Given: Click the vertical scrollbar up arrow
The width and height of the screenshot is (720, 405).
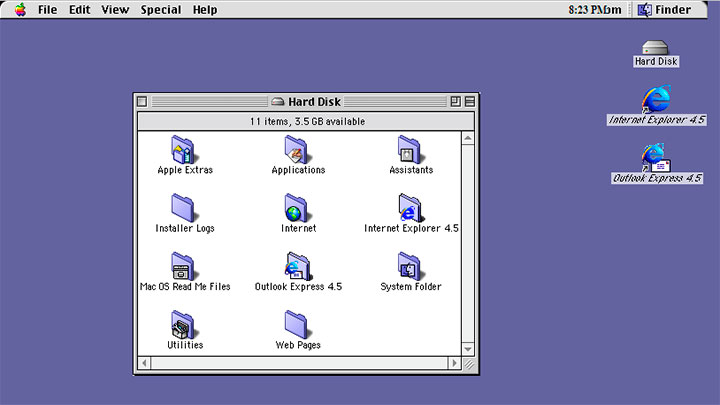Looking at the screenshot, I should click(x=467, y=138).
